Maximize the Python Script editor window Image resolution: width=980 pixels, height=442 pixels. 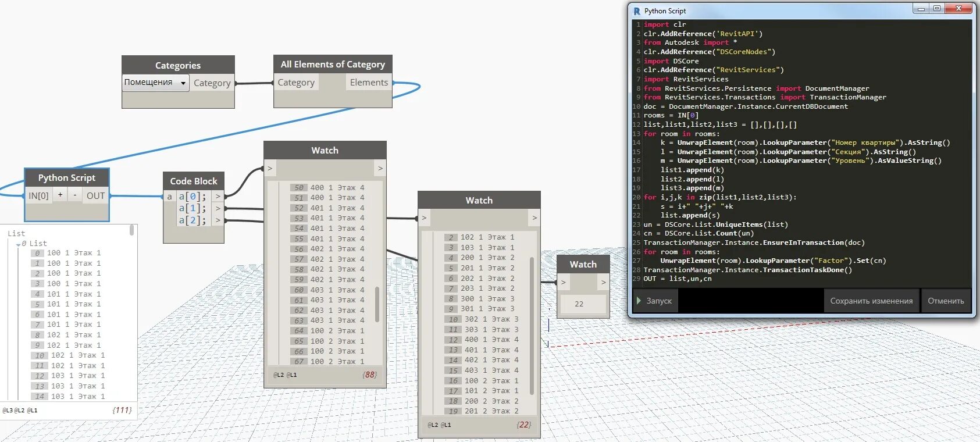click(x=936, y=8)
